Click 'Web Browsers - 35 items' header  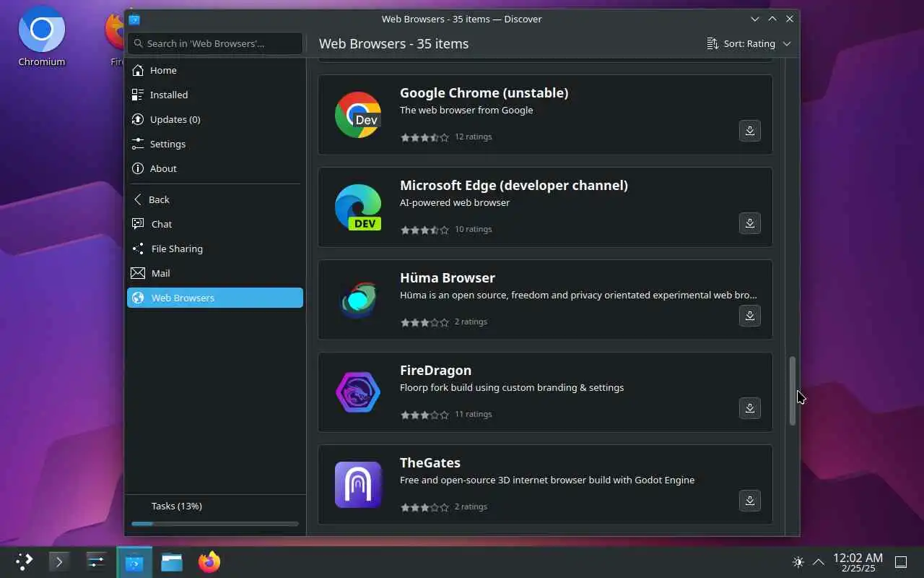click(393, 43)
